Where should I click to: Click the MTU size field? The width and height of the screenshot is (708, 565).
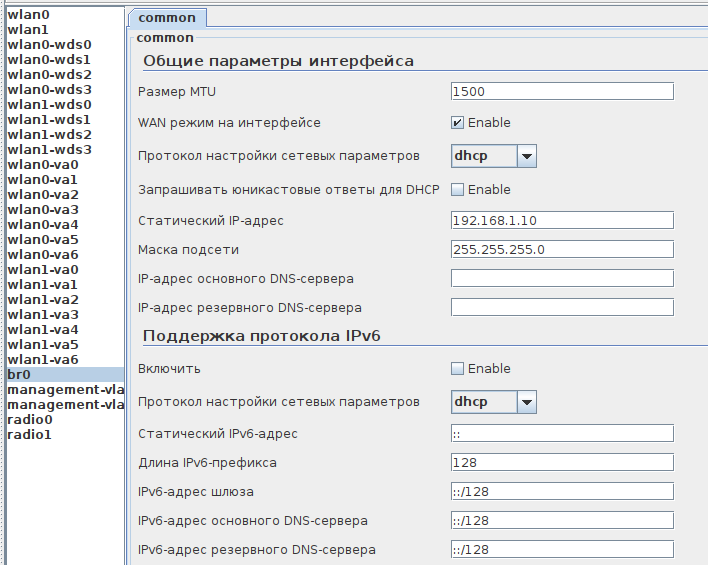(x=562, y=91)
